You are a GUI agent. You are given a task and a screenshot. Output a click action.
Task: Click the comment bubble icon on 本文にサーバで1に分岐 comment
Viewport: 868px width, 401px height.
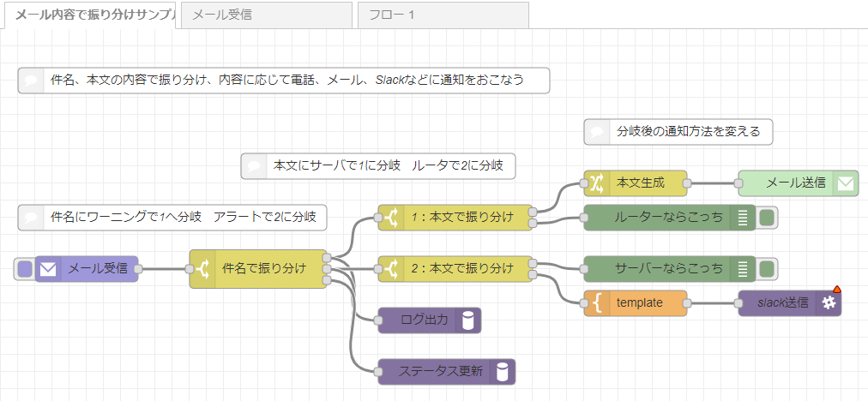(253, 166)
